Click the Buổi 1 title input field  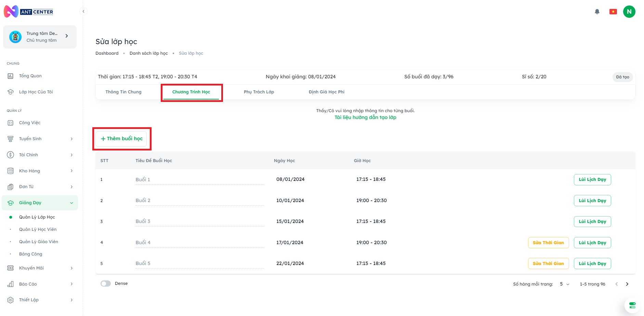tap(199, 180)
